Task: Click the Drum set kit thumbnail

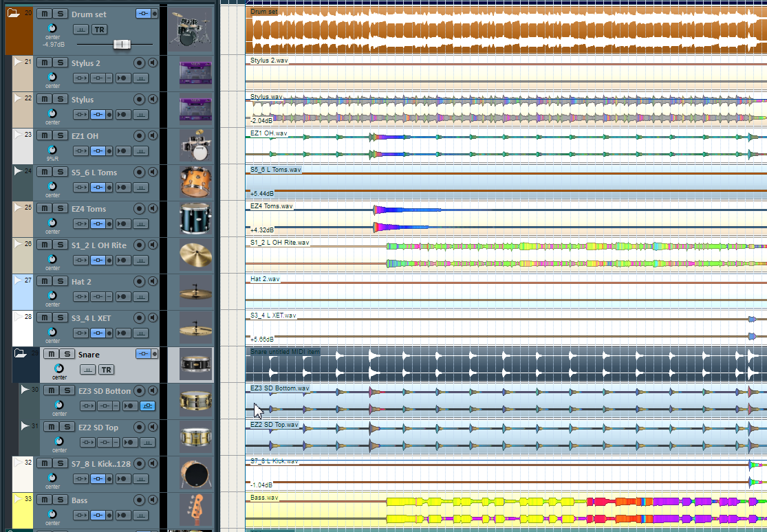Action: point(191,28)
